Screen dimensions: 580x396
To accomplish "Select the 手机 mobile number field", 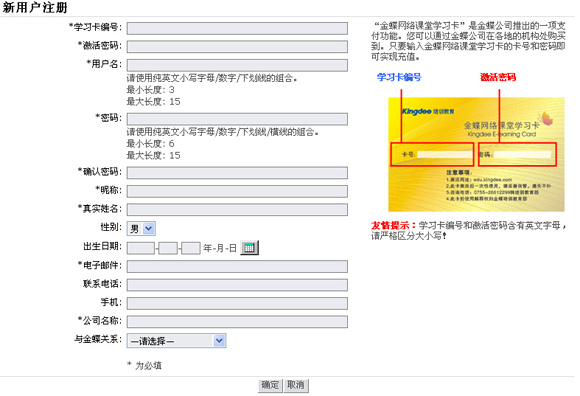I will tap(237, 304).
